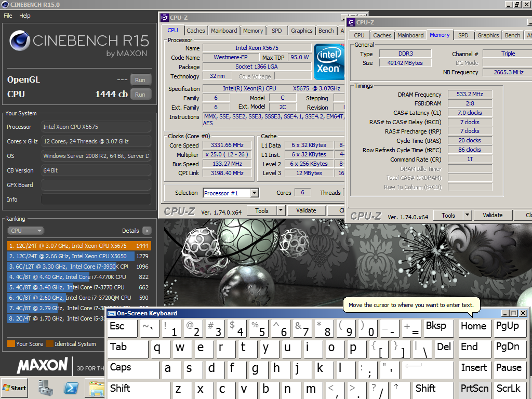This screenshot has height=399, width=532.
Task: Click the Info field in Your System
Action: pos(96,199)
